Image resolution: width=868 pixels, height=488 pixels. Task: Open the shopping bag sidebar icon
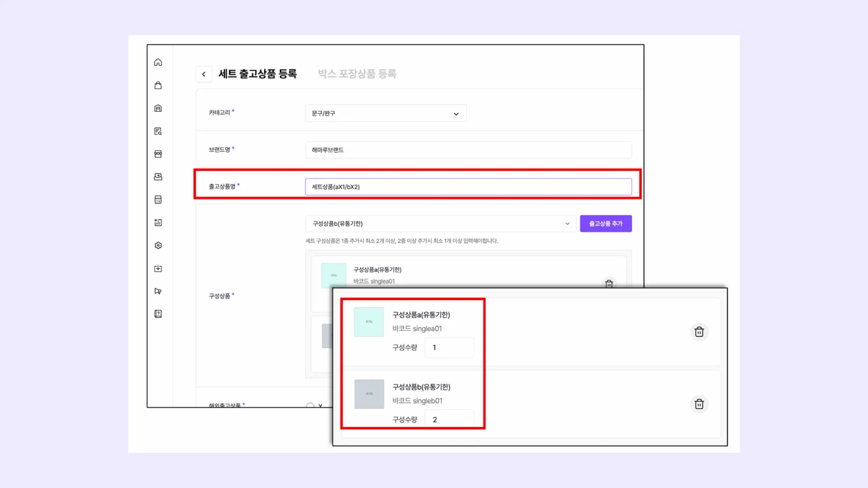click(158, 85)
